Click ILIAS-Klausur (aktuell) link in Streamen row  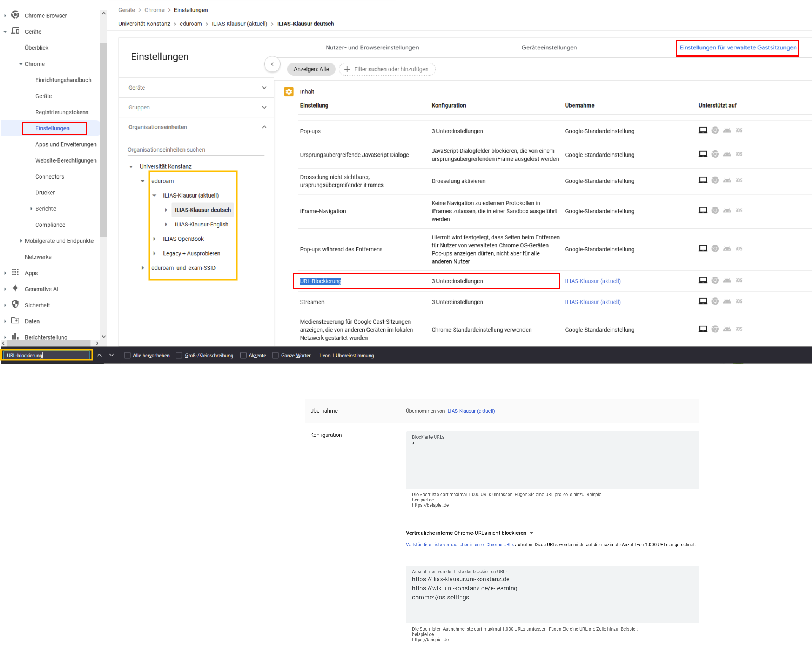[x=593, y=302]
